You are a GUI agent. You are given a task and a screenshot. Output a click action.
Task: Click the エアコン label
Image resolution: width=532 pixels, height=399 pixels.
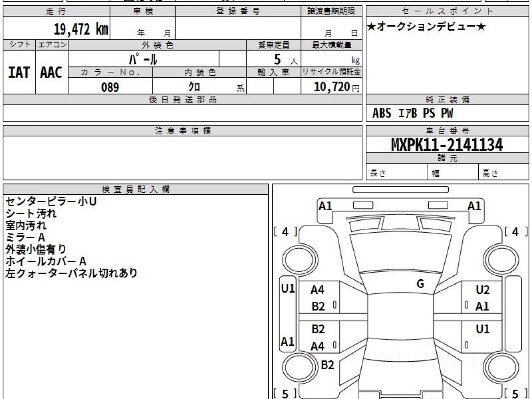coord(52,45)
